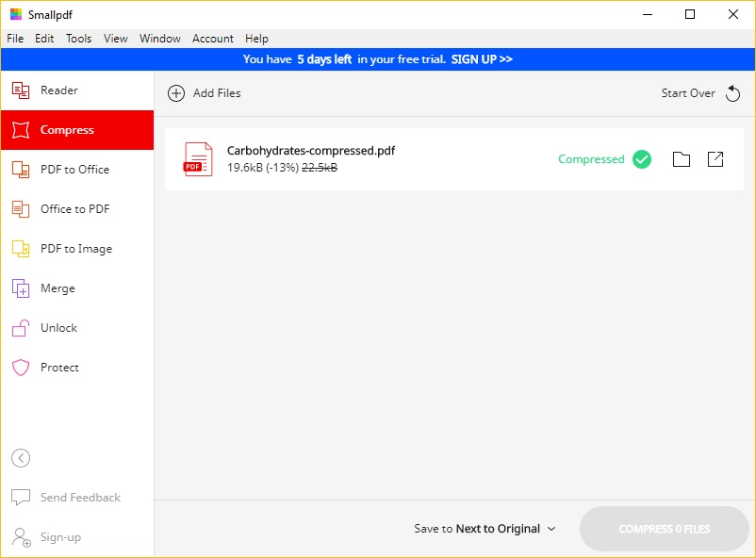Click the Add Files plus icon

point(174,93)
